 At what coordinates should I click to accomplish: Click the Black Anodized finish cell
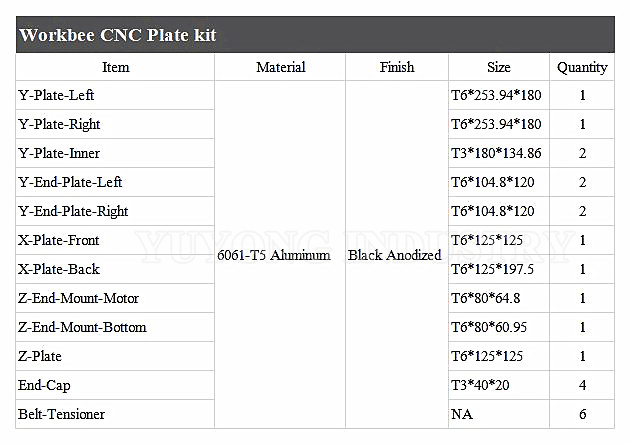[x=397, y=255]
